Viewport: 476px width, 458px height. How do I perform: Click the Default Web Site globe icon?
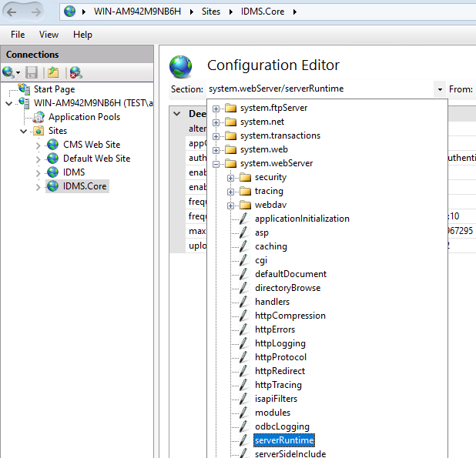click(53, 159)
